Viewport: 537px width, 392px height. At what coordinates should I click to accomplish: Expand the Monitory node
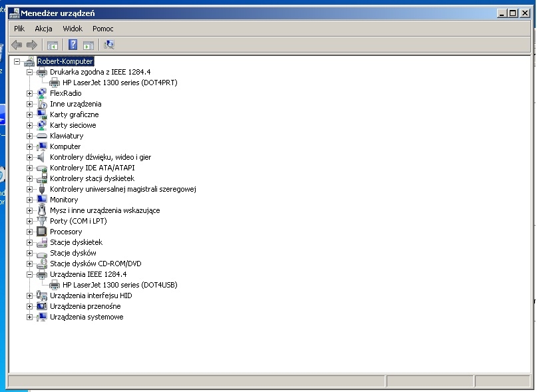(x=29, y=200)
